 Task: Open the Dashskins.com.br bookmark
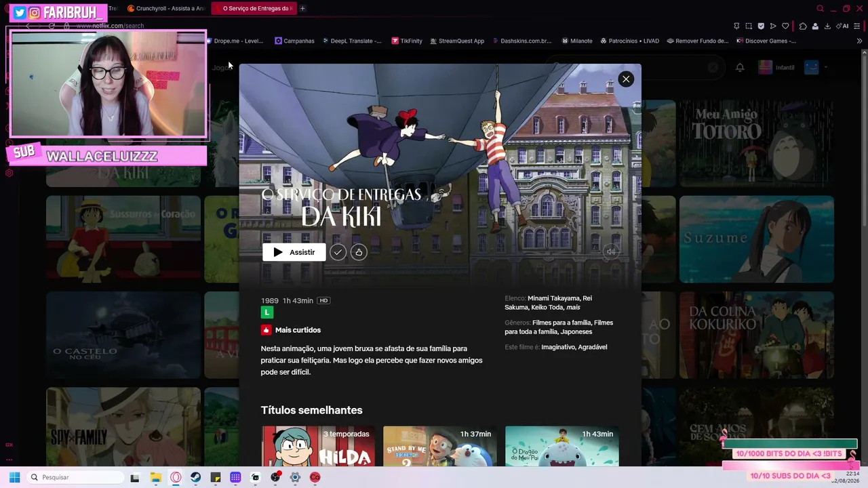click(x=522, y=41)
